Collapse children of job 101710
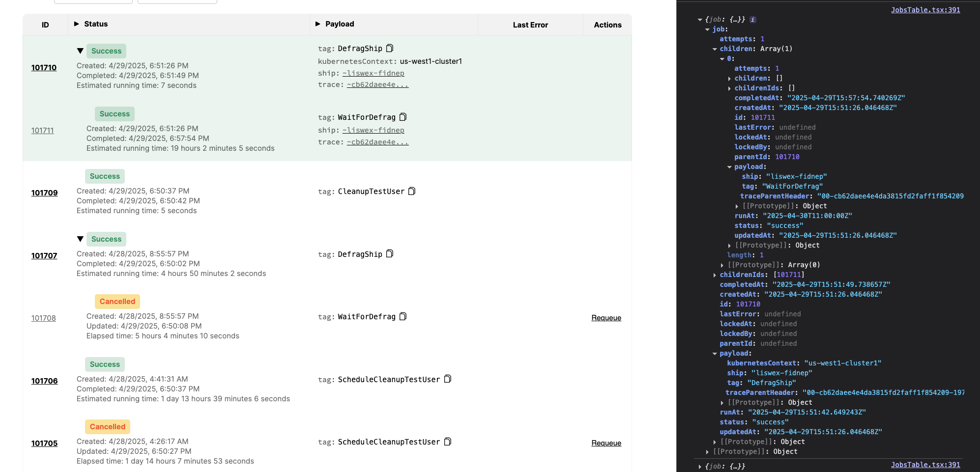 (80, 51)
